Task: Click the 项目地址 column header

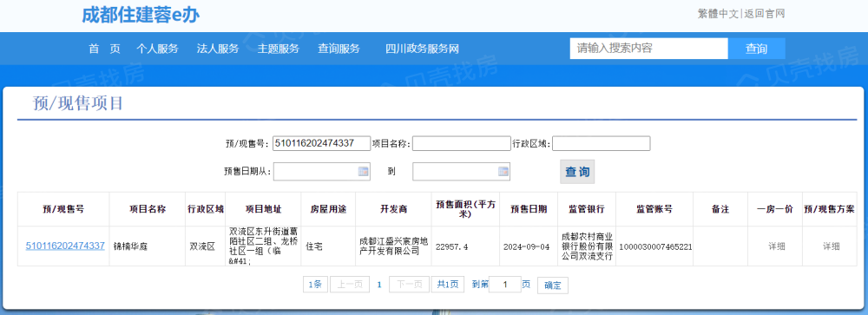Action: [264, 209]
